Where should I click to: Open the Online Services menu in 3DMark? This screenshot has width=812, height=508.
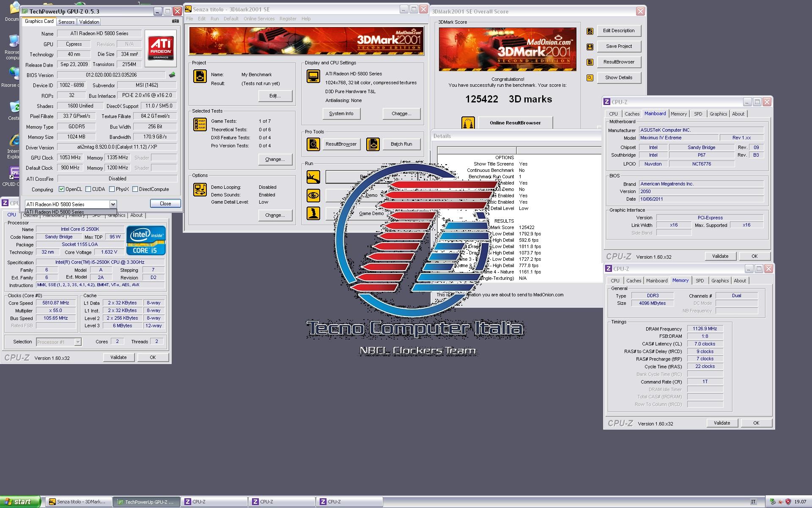pyautogui.click(x=259, y=19)
